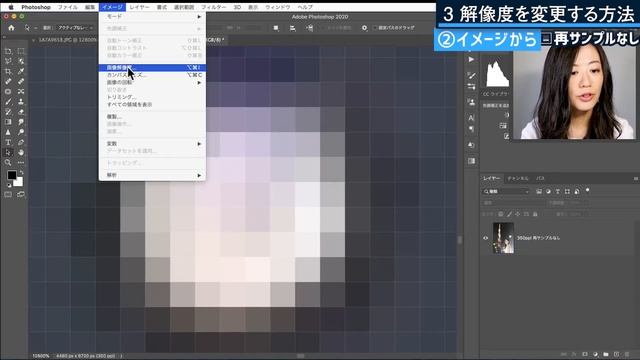Select the Crop tool

8,71
